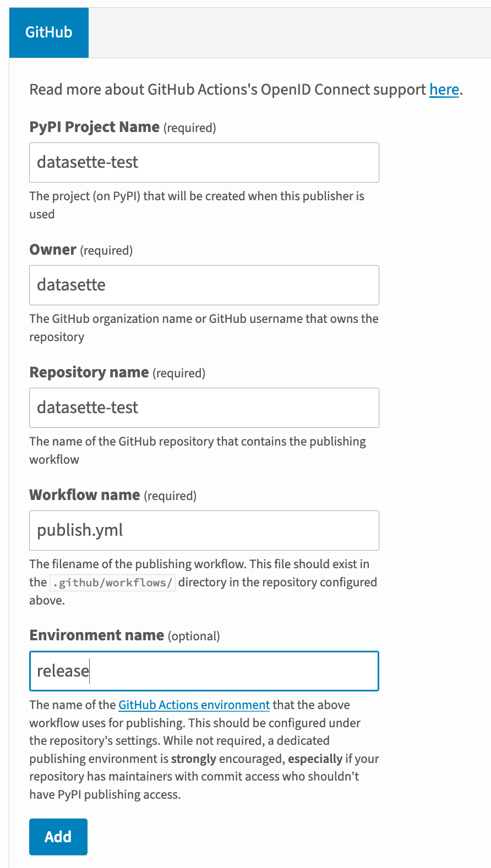
Task: Place cursor in the datasette Owner value
Action: click(x=70, y=285)
